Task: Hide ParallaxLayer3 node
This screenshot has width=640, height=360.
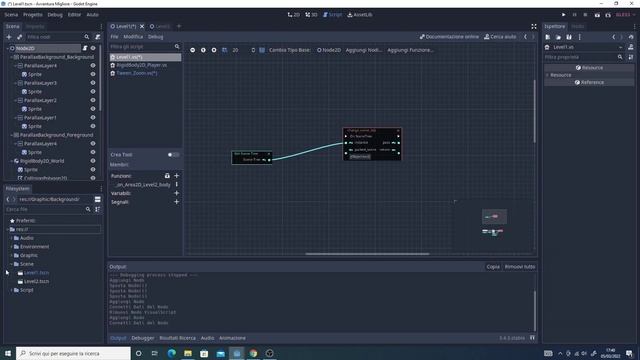Action: click(x=93, y=83)
